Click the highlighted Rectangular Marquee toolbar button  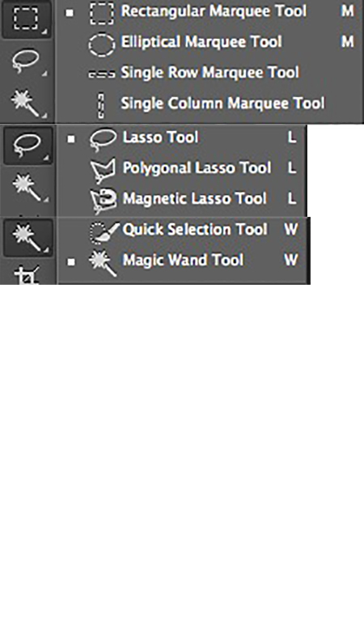(26, 19)
